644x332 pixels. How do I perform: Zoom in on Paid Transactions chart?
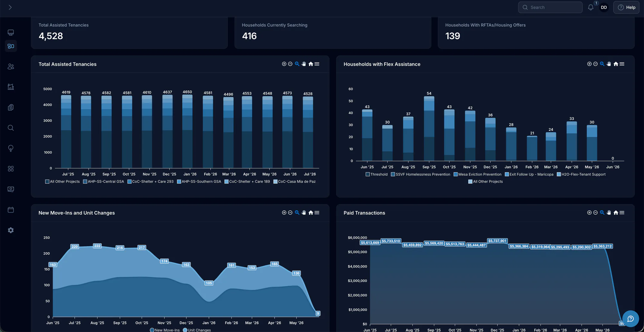(x=589, y=213)
